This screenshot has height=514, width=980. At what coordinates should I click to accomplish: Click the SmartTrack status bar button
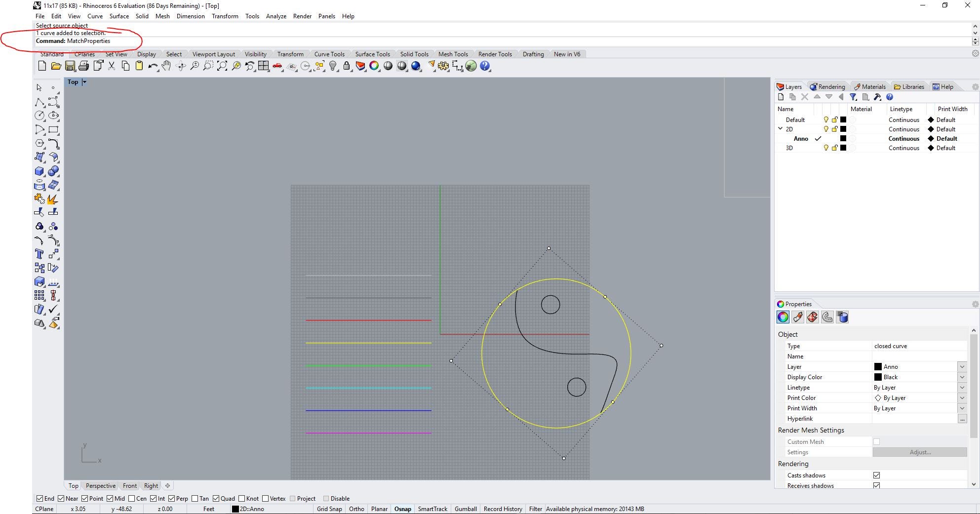(432, 509)
